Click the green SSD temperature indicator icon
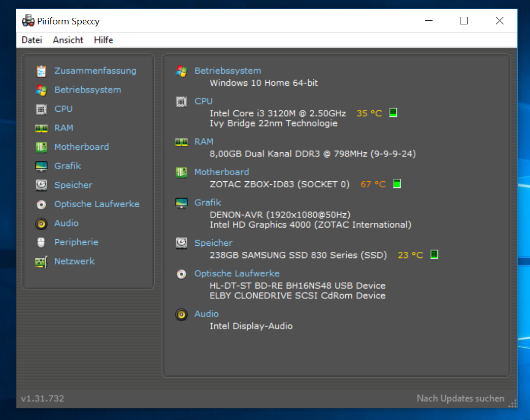Viewport: 530px width, 420px height. [x=435, y=254]
